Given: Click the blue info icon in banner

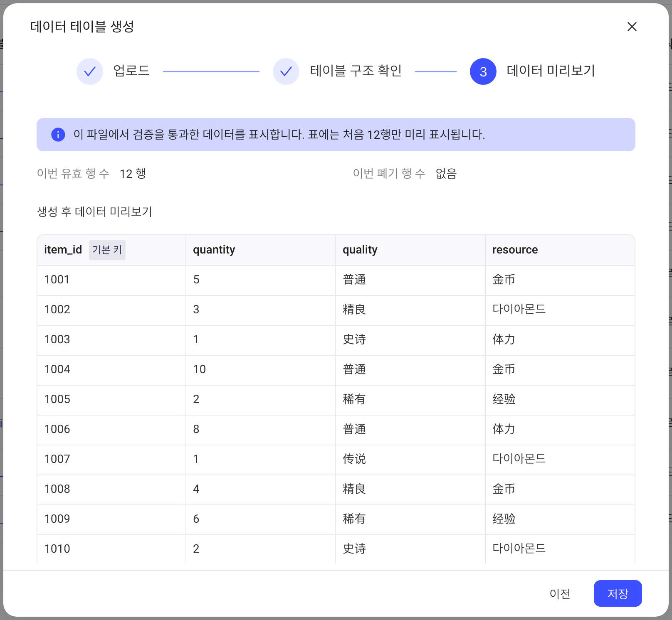Looking at the screenshot, I should point(58,135).
